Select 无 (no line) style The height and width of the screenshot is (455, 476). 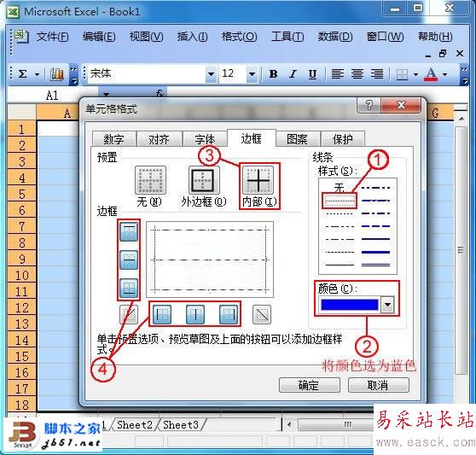coord(340,188)
